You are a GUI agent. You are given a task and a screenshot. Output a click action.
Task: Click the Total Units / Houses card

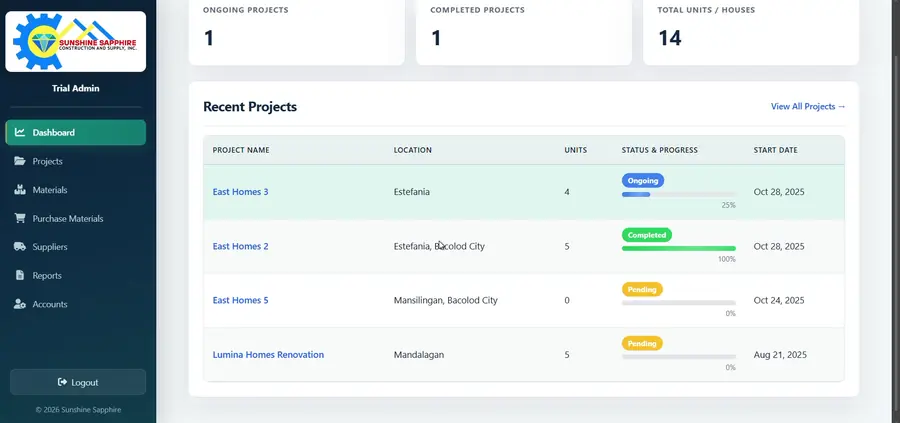[751, 32]
